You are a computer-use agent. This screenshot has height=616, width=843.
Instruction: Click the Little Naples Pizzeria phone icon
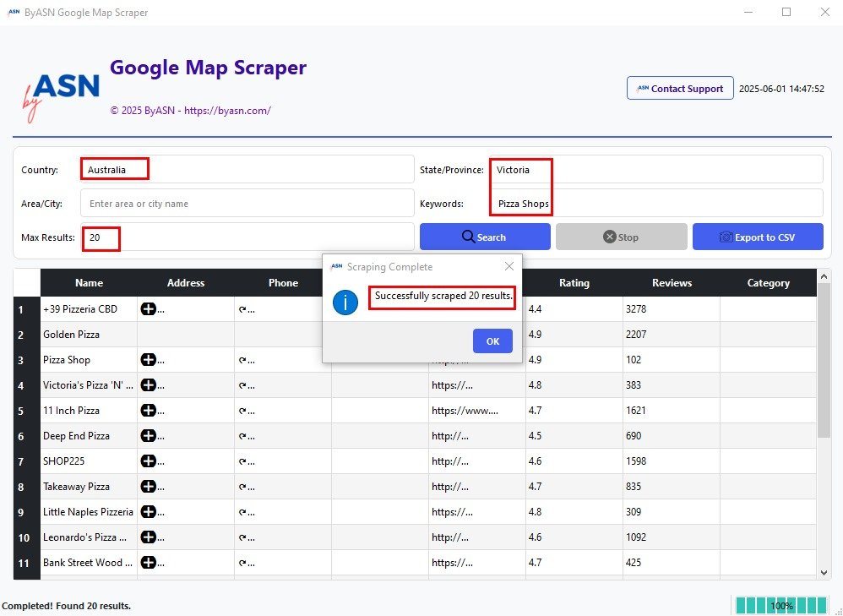(243, 511)
